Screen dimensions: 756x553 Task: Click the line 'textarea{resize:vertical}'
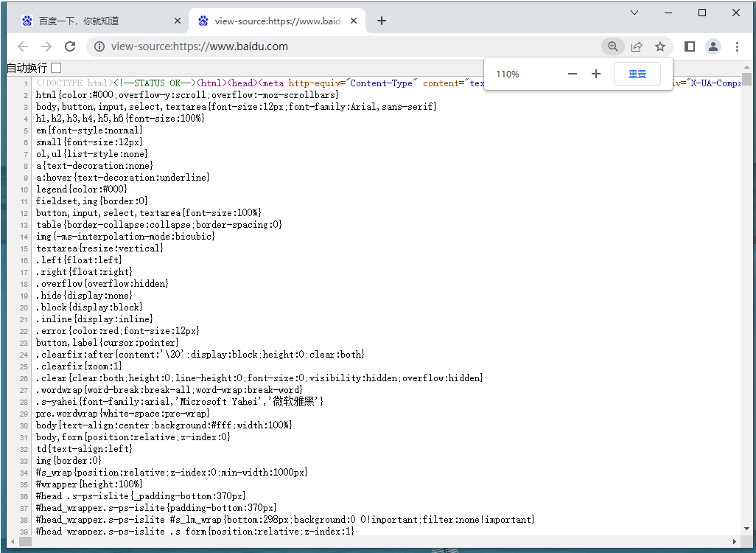[99, 248]
